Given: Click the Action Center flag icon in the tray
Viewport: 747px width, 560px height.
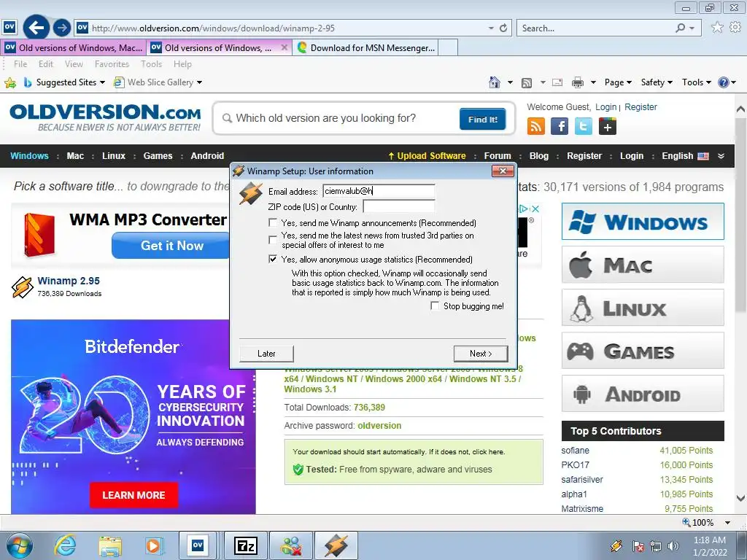Looking at the screenshot, I should pos(638,546).
